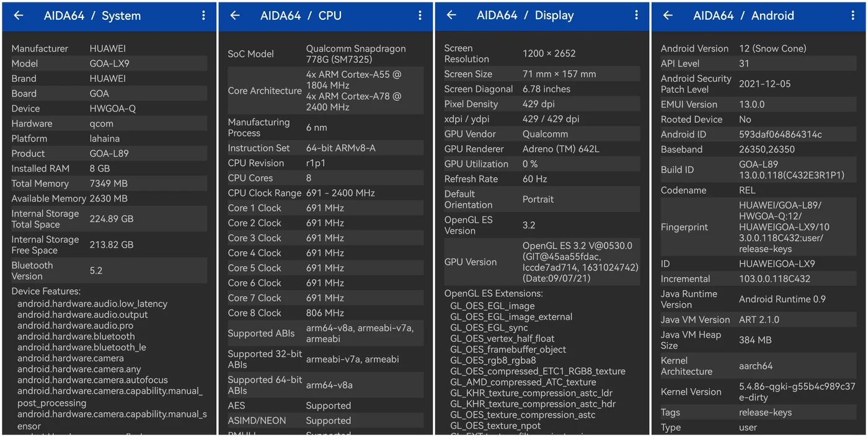
Task: Select the SoC Model Snapdragon 778G row
Action: pos(325,54)
